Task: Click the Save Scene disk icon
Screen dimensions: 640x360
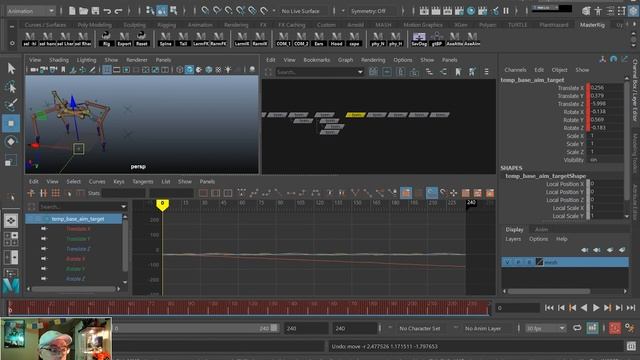Action: tap(96, 11)
